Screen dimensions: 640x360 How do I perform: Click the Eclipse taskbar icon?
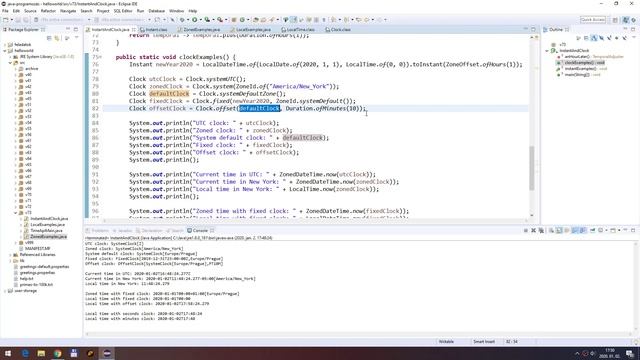tap(107, 353)
